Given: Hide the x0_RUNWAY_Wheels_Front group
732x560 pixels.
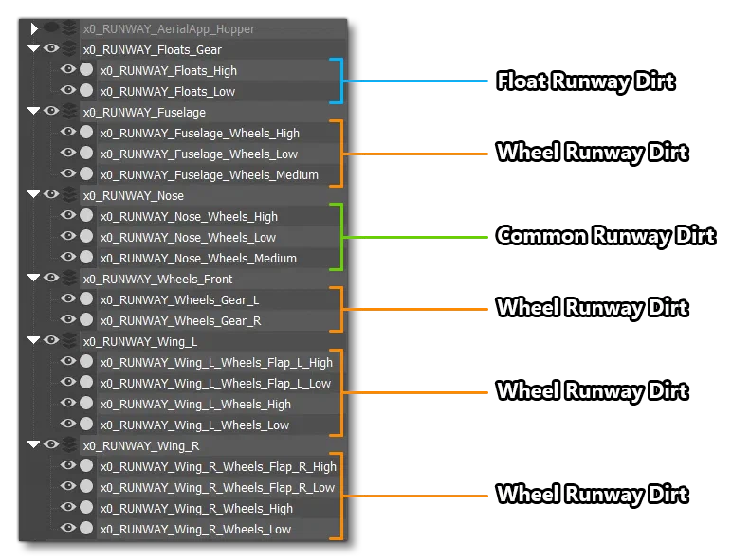Looking at the screenshot, I should click(51, 278).
